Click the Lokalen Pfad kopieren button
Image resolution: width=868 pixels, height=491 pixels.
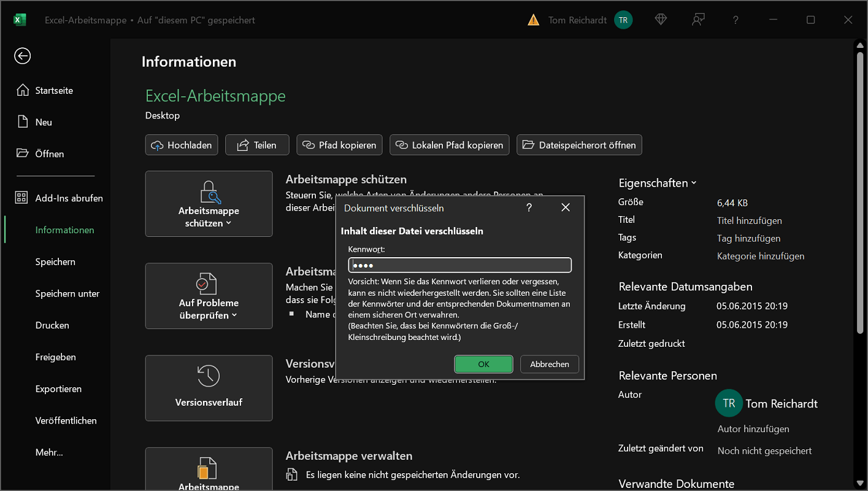[x=450, y=145]
